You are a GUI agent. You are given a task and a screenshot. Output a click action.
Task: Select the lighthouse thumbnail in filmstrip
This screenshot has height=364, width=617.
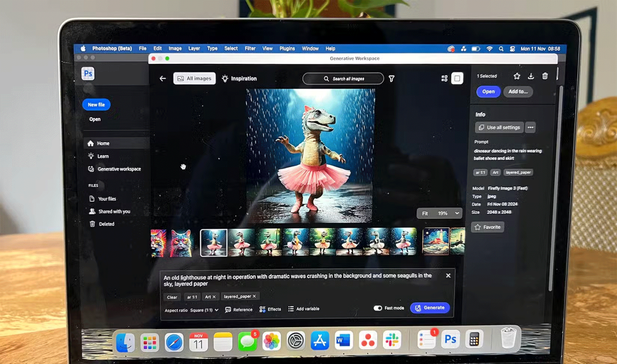coord(436,241)
